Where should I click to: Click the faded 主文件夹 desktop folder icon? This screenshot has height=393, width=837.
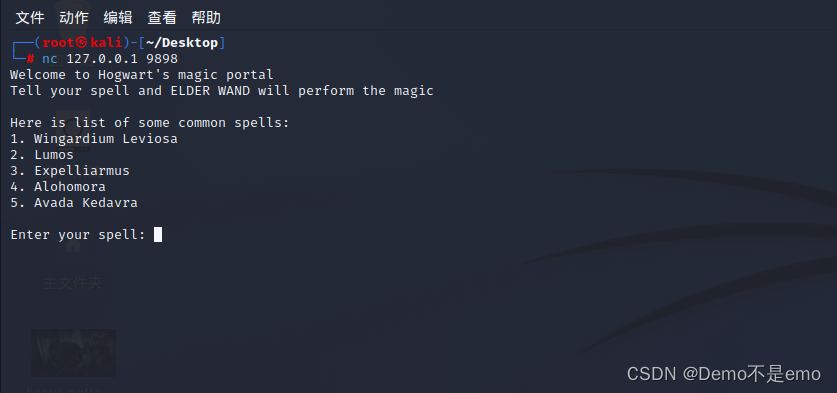73,264
